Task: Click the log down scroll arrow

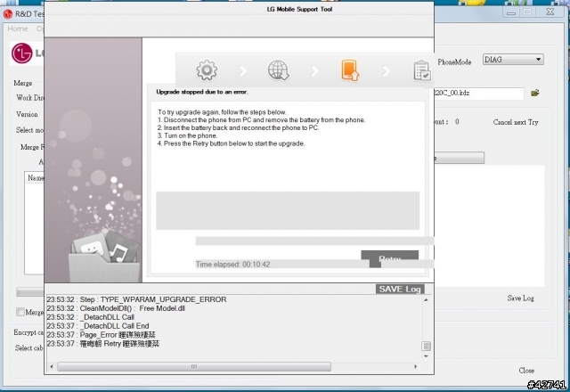Action: (426, 356)
